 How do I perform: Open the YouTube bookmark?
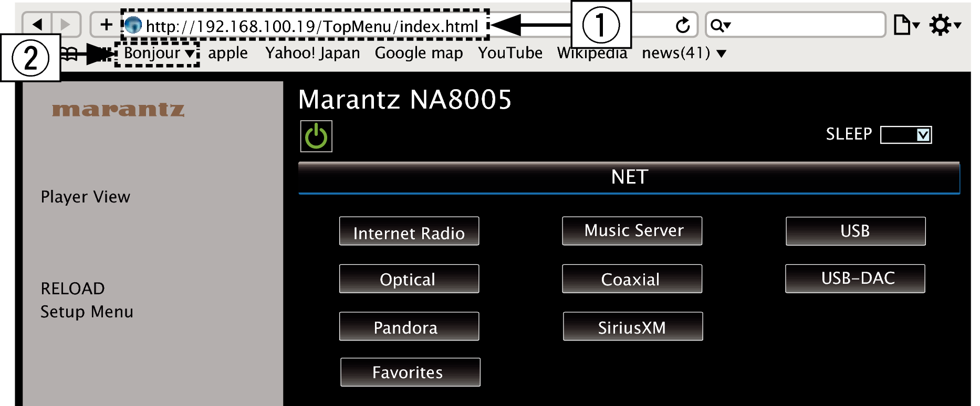[510, 53]
